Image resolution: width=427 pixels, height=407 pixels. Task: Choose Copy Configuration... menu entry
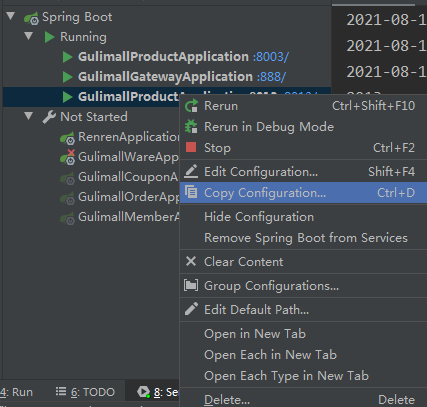(303, 193)
